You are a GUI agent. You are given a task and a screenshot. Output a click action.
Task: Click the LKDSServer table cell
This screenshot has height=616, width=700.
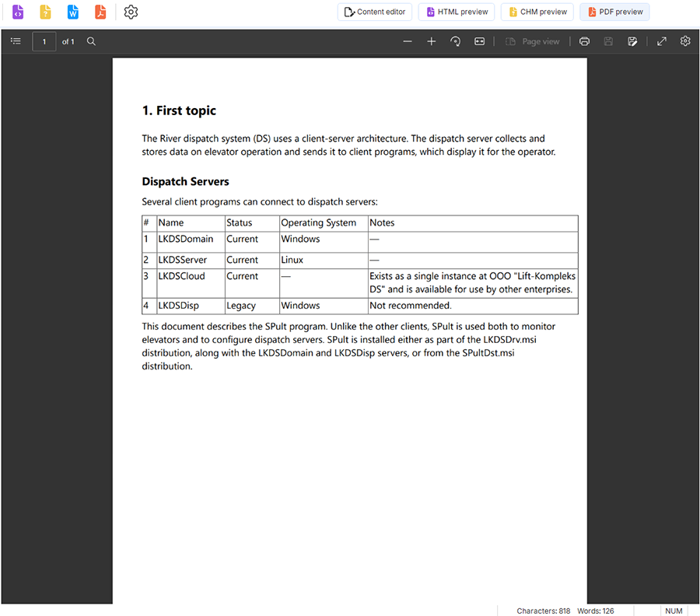(x=191, y=261)
